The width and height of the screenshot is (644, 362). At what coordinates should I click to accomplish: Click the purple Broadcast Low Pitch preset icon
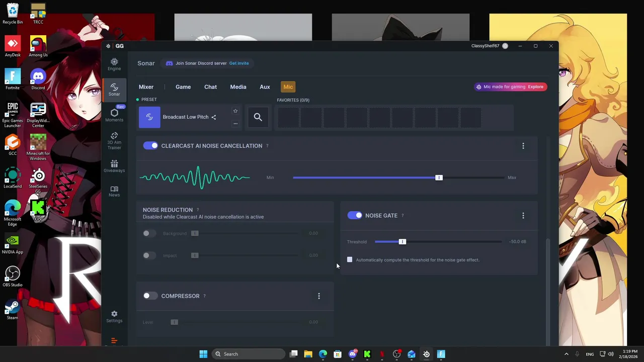click(x=149, y=117)
